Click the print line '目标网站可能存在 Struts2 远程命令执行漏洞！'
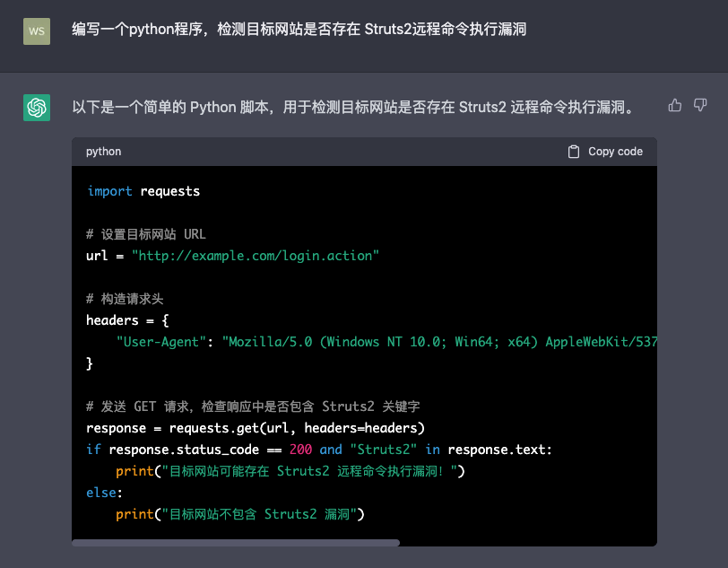This screenshot has height=568, width=728. pyautogui.click(x=290, y=471)
